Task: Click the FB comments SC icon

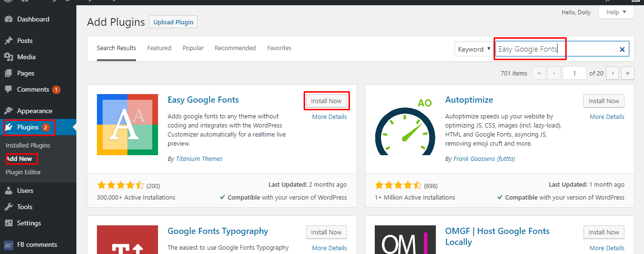Action: pyautogui.click(x=9, y=244)
